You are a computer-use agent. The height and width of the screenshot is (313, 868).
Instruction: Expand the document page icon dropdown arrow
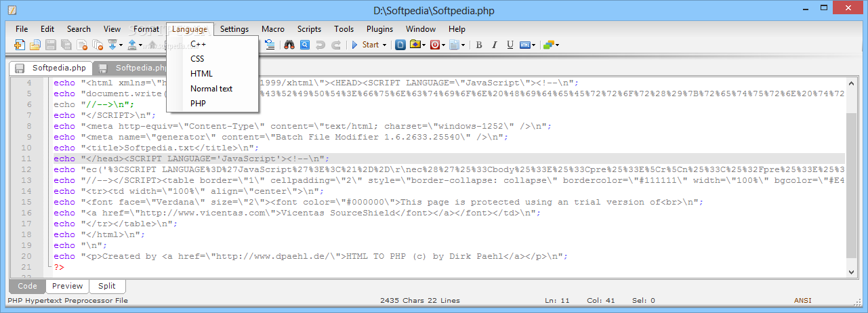(463, 45)
